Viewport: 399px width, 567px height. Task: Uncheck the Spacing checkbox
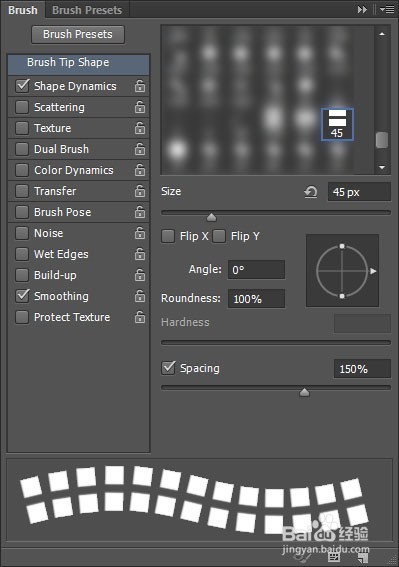pyautogui.click(x=168, y=368)
